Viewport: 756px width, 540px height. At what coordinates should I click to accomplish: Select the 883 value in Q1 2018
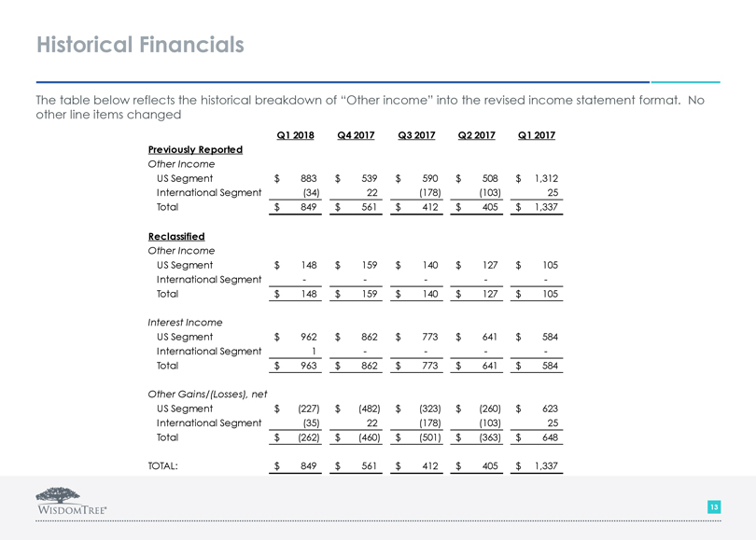[x=308, y=178]
